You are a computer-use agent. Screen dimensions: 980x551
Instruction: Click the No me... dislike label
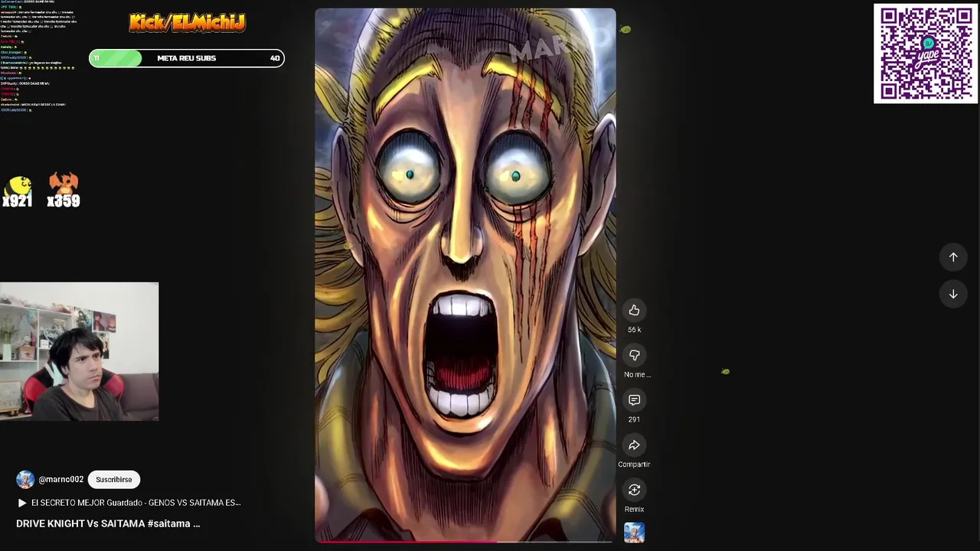pos(637,374)
